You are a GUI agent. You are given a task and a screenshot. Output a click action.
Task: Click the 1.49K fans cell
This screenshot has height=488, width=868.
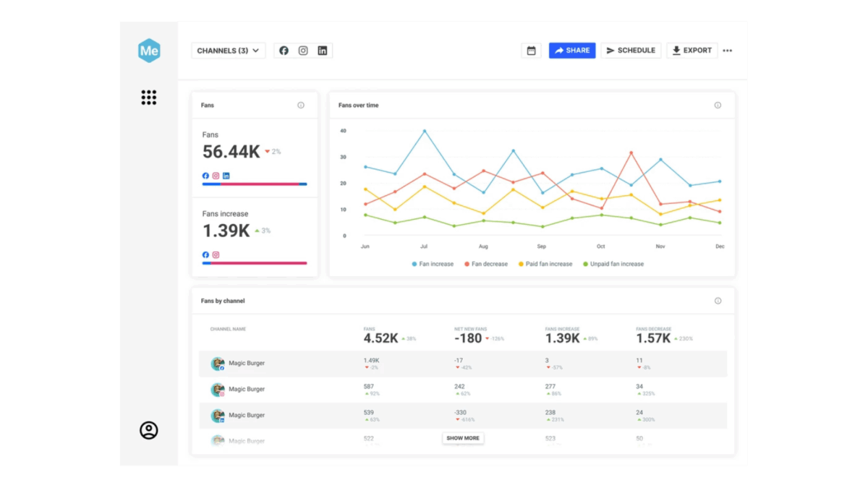point(371,360)
